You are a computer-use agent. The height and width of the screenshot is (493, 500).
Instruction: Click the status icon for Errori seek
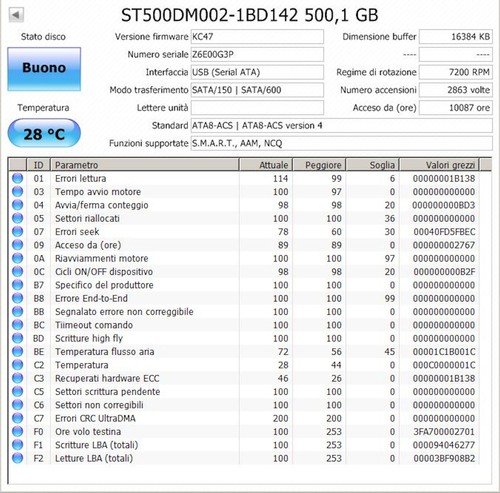(17, 232)
